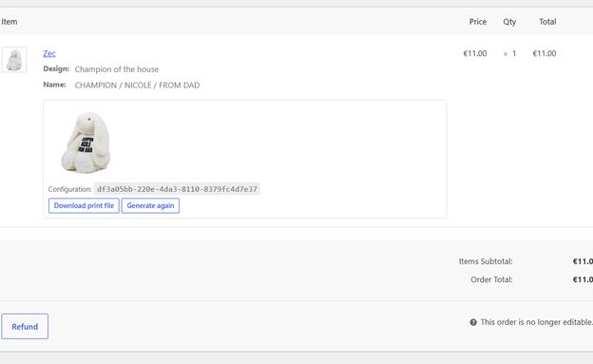Click the €11.00 value under the Price column
The height and width of the screenshot is (364, 593).
tap(475, 53)
